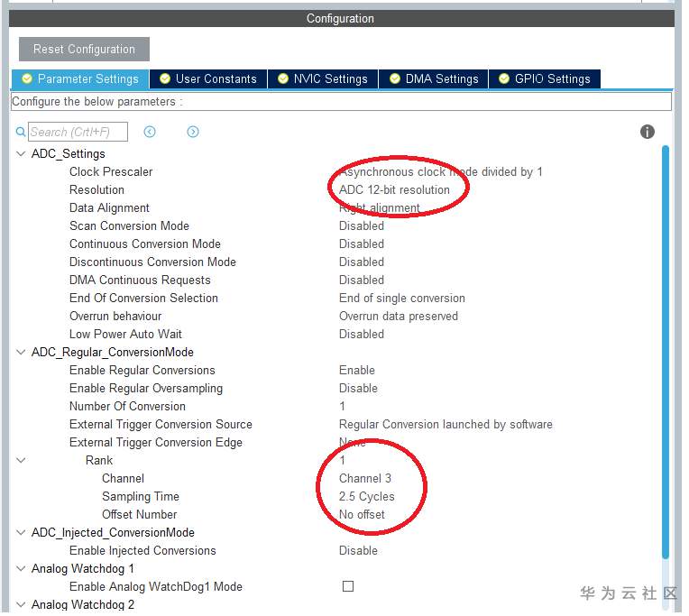Select the Right alignment value

(379, 207)
